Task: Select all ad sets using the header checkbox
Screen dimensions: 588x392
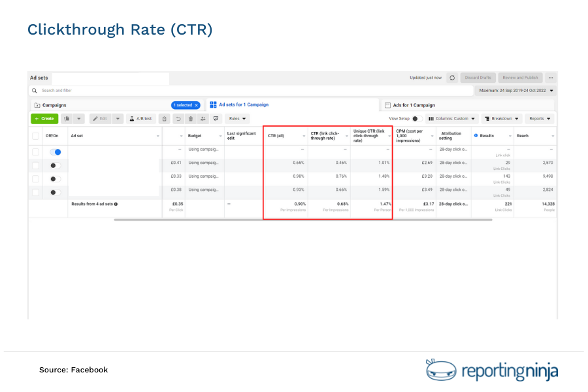Action: [36, 135]
